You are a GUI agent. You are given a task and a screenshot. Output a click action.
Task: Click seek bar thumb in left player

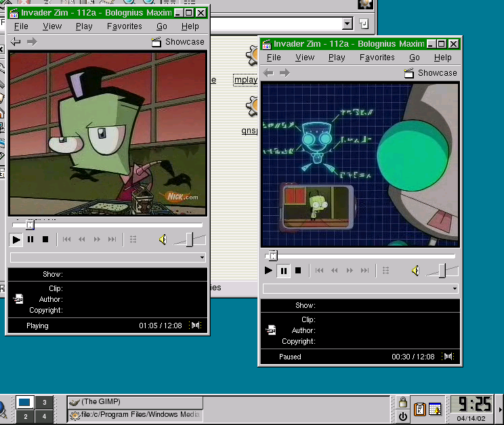30,225
